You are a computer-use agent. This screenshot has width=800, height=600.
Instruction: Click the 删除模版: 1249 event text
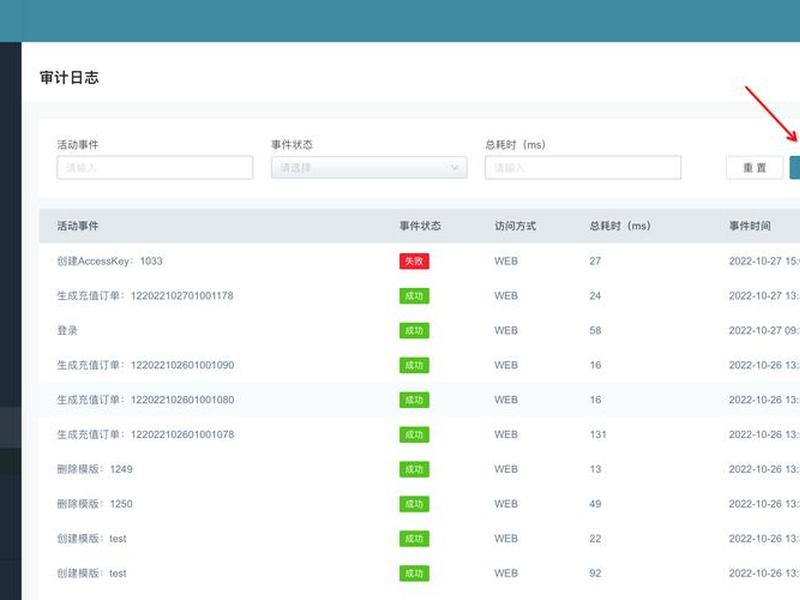94,469
